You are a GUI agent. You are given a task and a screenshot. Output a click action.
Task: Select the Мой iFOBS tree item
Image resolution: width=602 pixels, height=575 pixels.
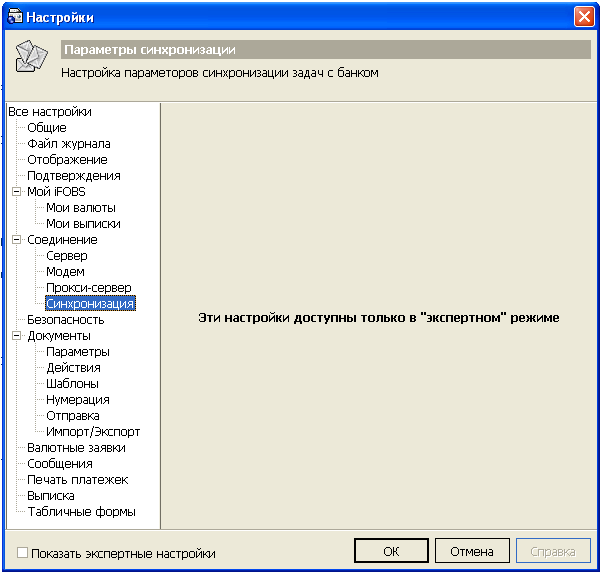pyautogui.click(x=56, y=192)
